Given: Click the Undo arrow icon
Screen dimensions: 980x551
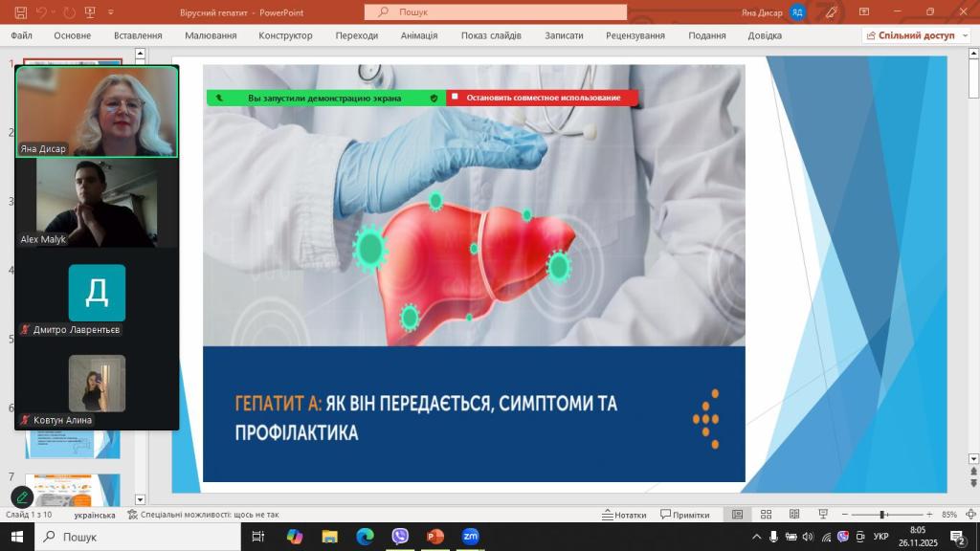Looking at the screenshot, I should pos(42,12).
